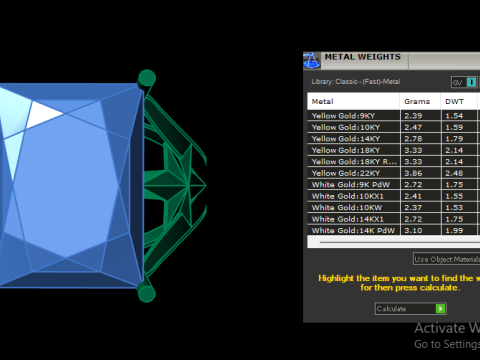Select Yellow Gold:18KY row
The height and width of the screenshot is (360, 480).
pyautogui.click(x=393, y=150)
